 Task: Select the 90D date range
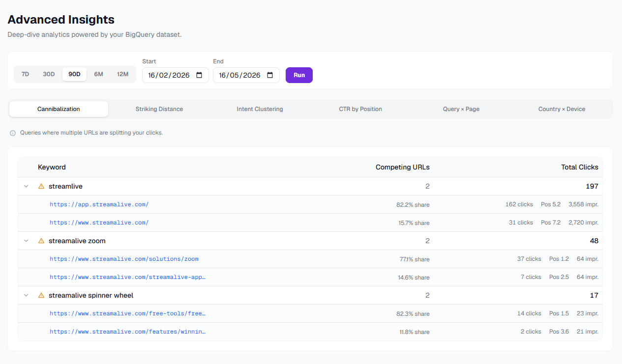74,74
